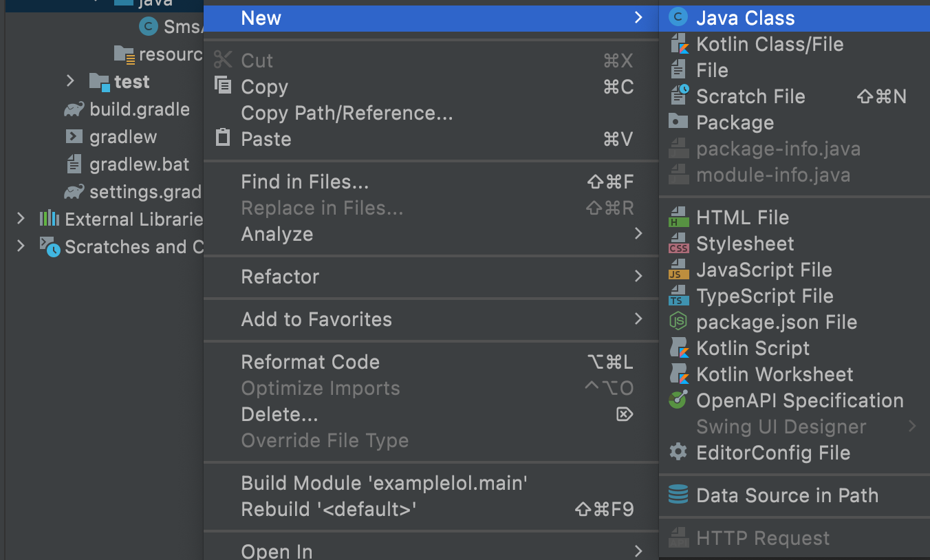Click the resources folder icon
The height and width of the screenshot is (560, 930).
coord(125,54)
